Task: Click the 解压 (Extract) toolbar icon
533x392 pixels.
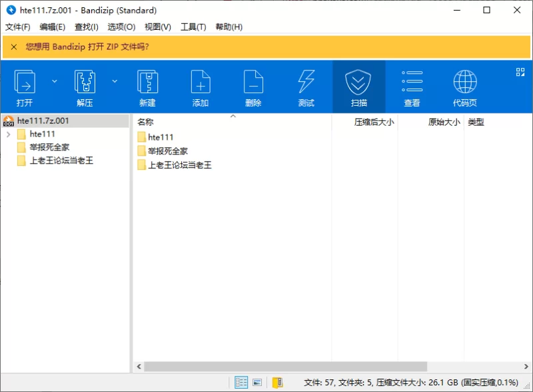Action: 85,81
